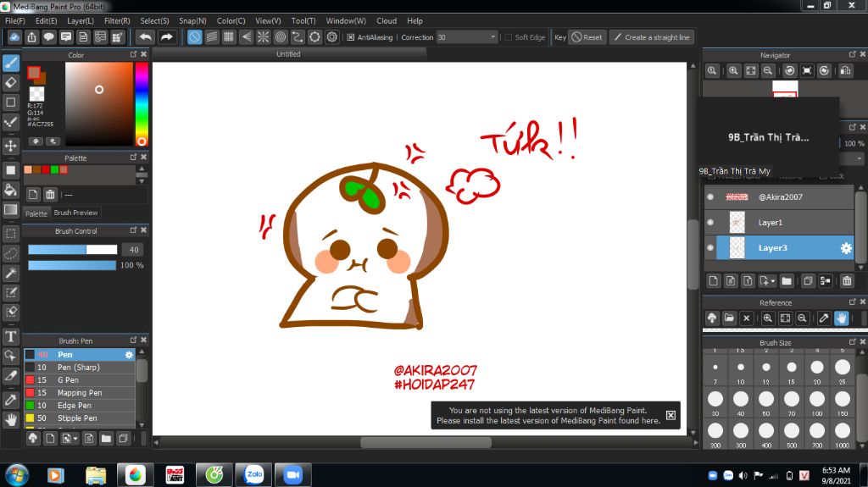Select the G Pen brush
Screen dimensions: 868x487
pos(80,379)
